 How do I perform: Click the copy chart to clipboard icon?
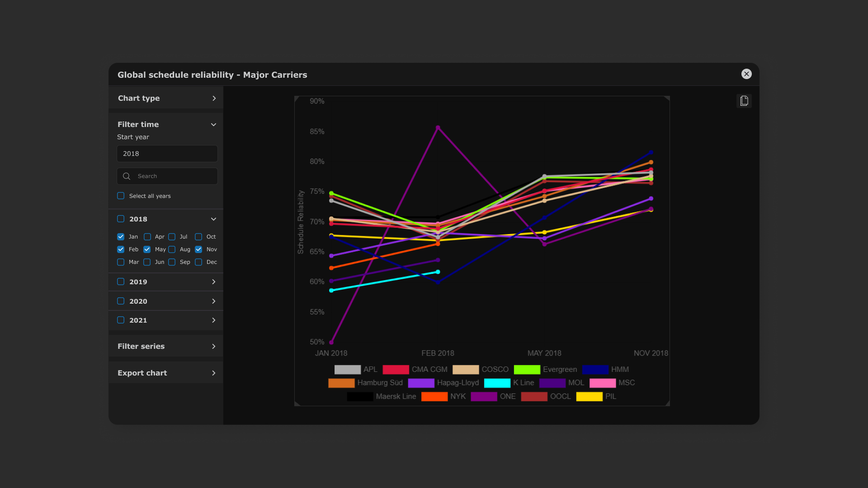pos(744,101)
